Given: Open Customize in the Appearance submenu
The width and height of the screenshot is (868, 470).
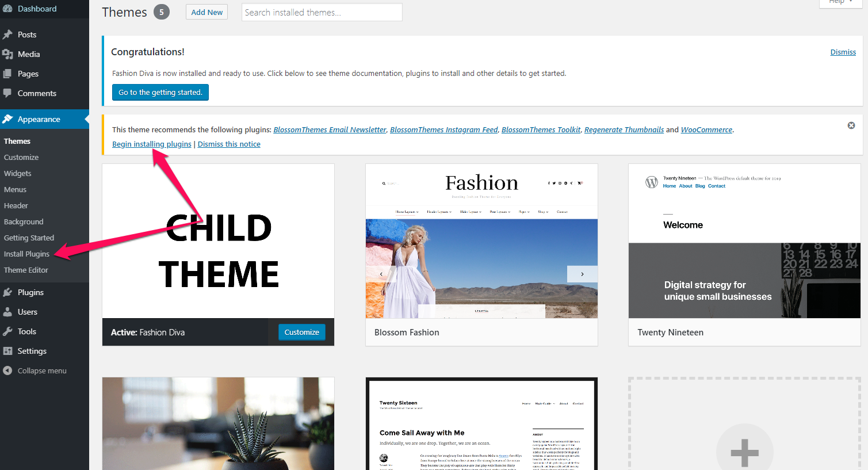Looking at the screenshot, I should point(21,157).
